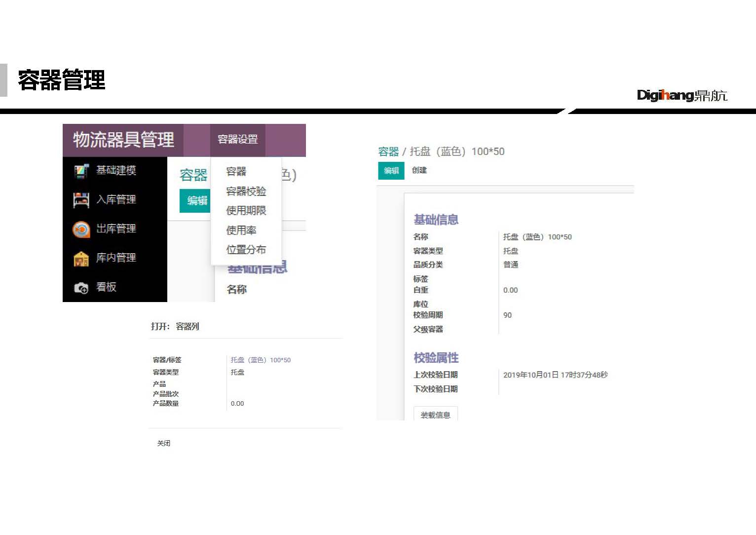Click the 产品批次 label in dialog
Screen dimensions: 756x535
pyautogui.click(x=166, y=394)
